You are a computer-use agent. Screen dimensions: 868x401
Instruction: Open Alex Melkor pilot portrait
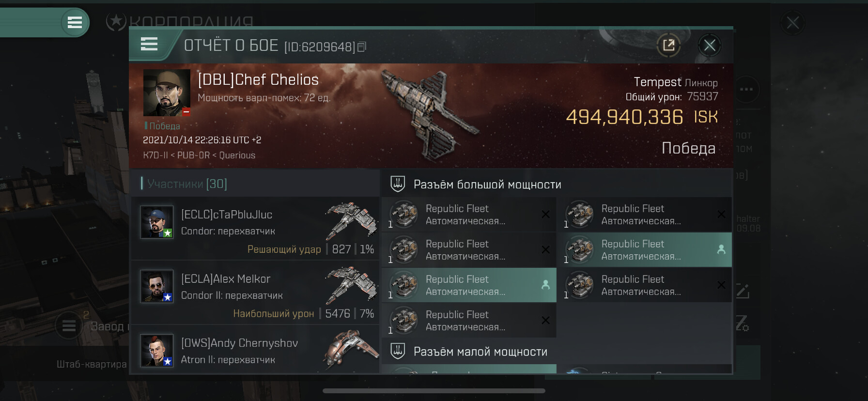tap(156, 286)
